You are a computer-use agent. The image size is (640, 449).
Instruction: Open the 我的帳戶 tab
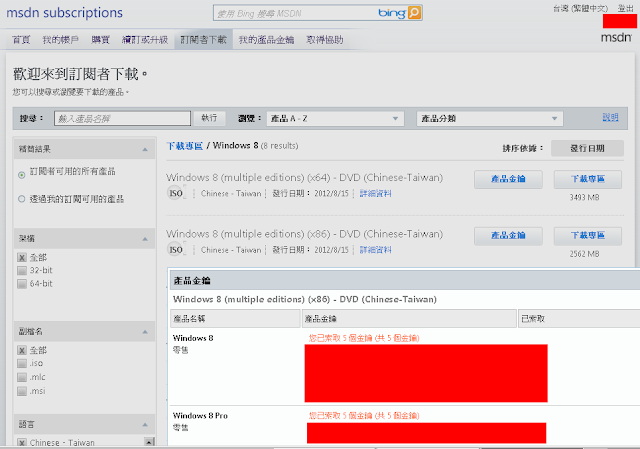pyautogui.click(x=60, y=40)
